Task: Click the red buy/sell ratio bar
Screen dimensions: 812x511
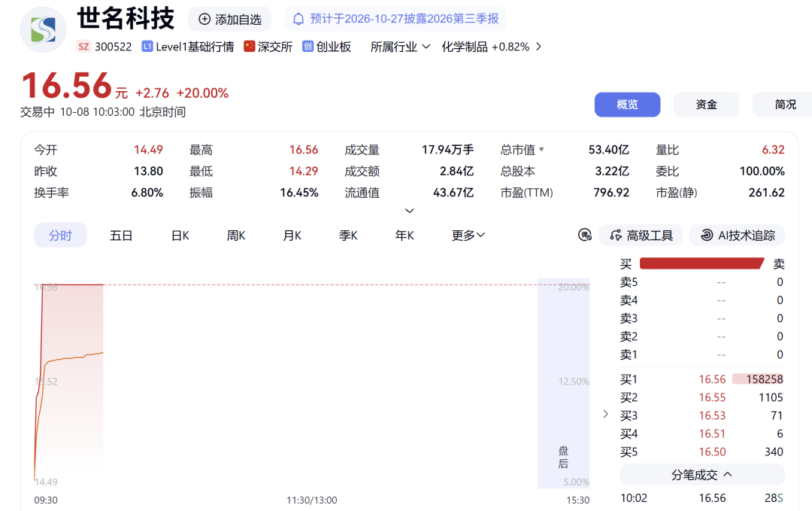Action: [x=701, y=263]
